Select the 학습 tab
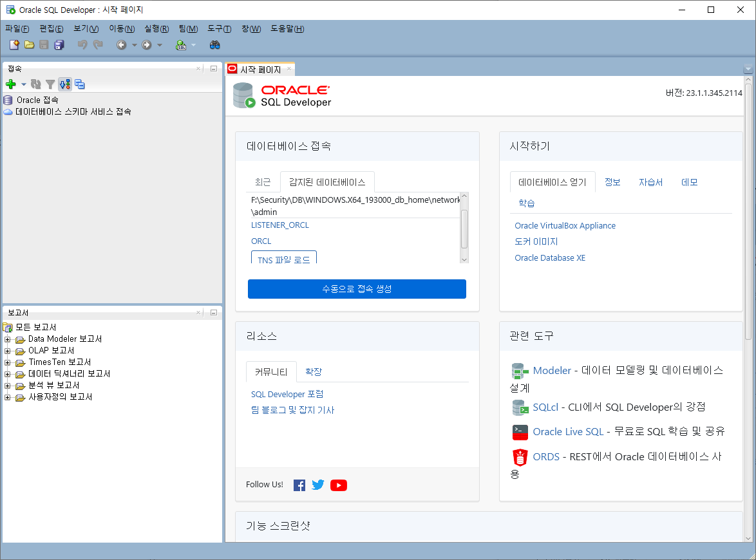The width and height of the screenshot is (756, 560). click(x=527, y=203)
